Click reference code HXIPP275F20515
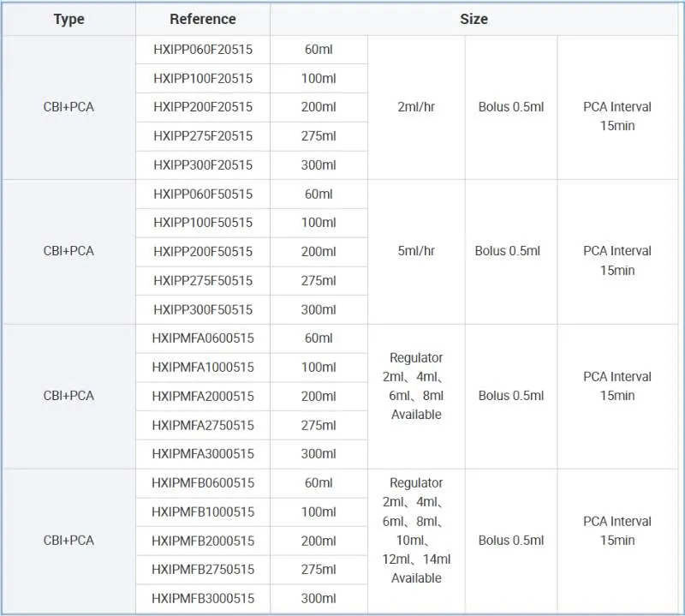 tap(203, 136)
